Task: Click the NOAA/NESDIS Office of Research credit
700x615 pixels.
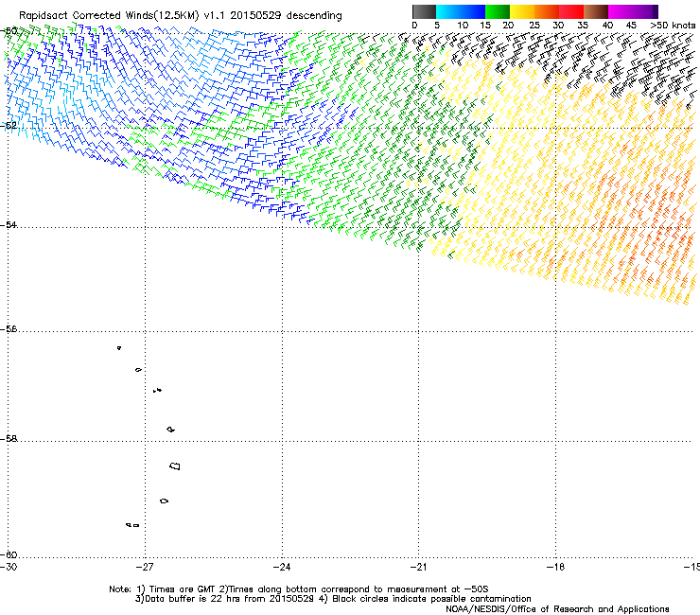Action: tap(557, 608)
